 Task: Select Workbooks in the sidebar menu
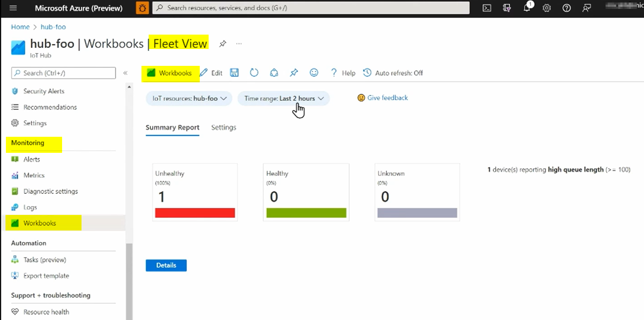tap(40, 223)
